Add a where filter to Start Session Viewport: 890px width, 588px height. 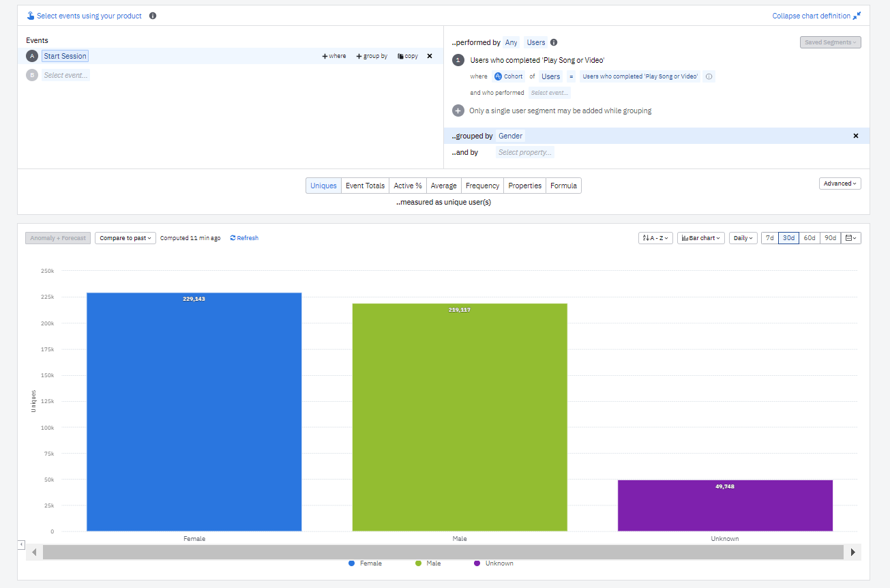point(334,56)
